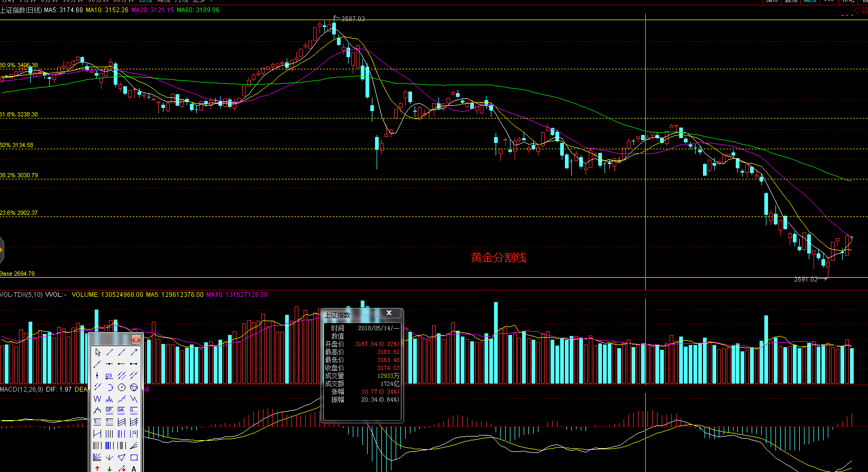Image resolution: width=868 pixels, height=472 pixels.
Task: Pick the arc drawing tool
Action: (109, 387)
